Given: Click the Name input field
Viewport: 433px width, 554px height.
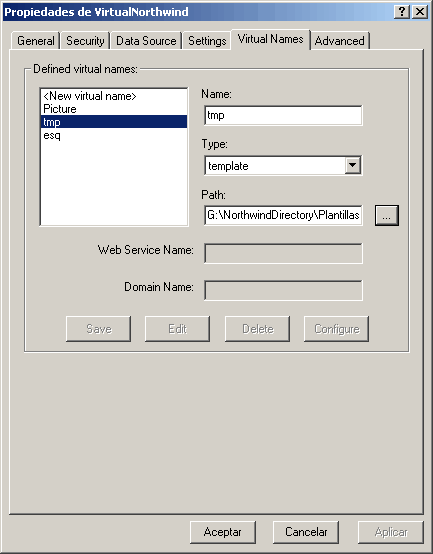Looking at the screenshot, I should coord(283,115).
